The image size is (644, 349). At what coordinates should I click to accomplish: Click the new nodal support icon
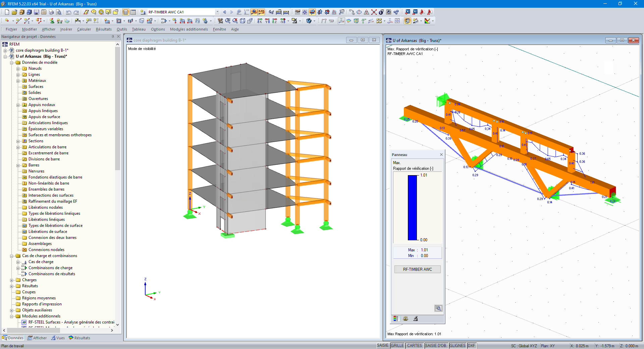click(x=52, y=21)
